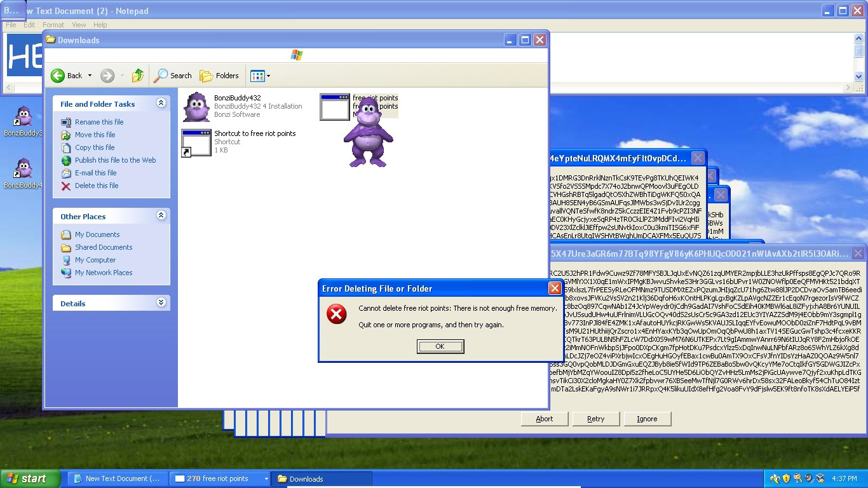Click the Abort button in the background dialog

tap(545, 419)
